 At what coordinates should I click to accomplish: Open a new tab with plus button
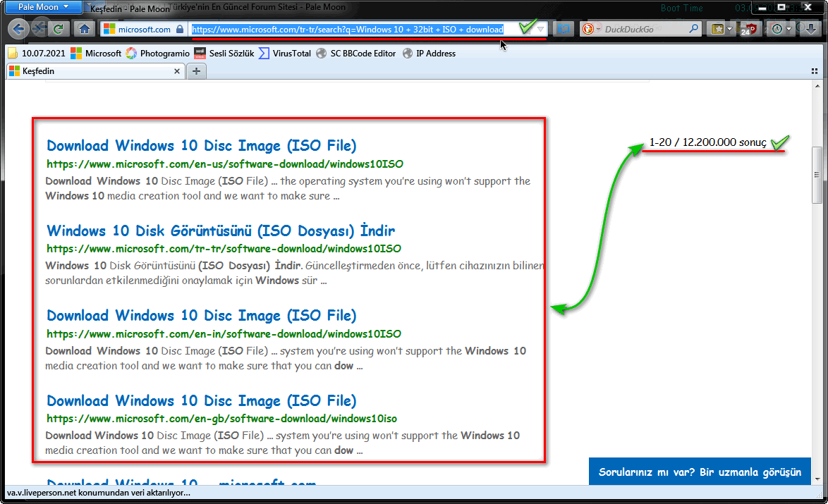197,71
